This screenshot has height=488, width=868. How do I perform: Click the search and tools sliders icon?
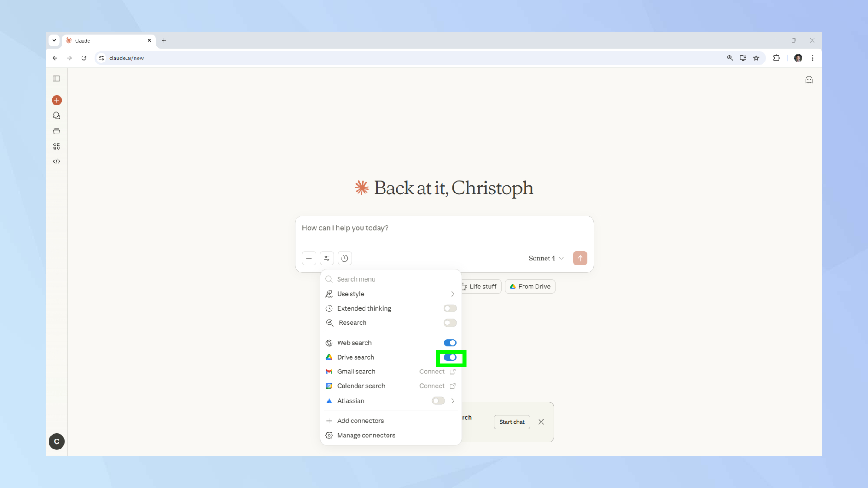tap(327, 258)
